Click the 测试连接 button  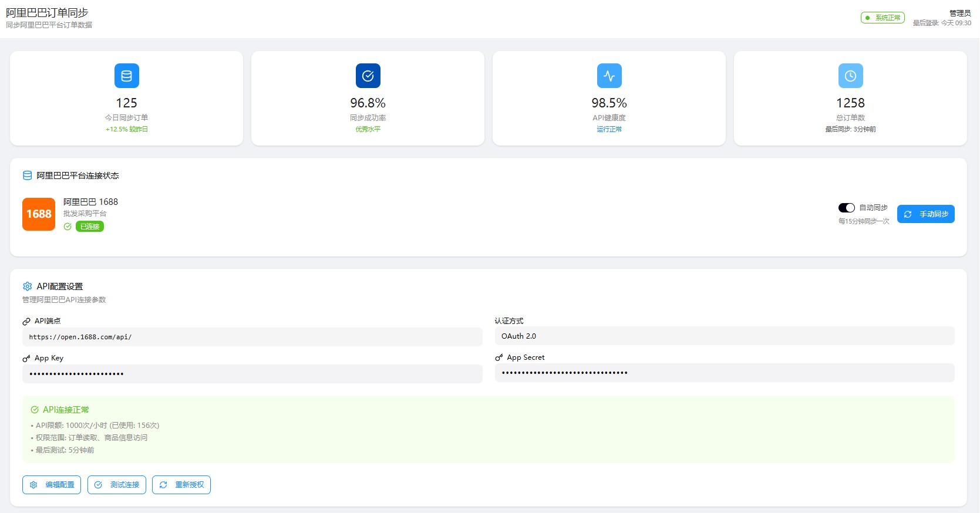[117, 485]
